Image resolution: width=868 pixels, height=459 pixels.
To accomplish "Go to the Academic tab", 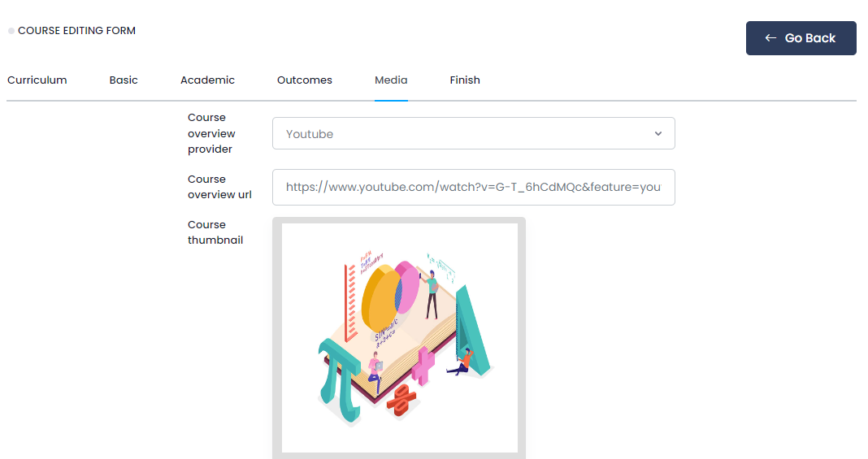I will pyautogui.click(x=207, y=80).
